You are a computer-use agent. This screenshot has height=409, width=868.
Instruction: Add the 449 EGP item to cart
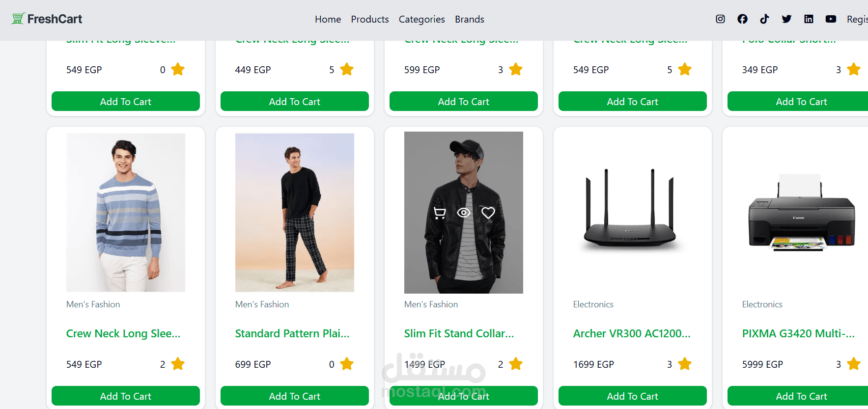click(x=294, y=101)
